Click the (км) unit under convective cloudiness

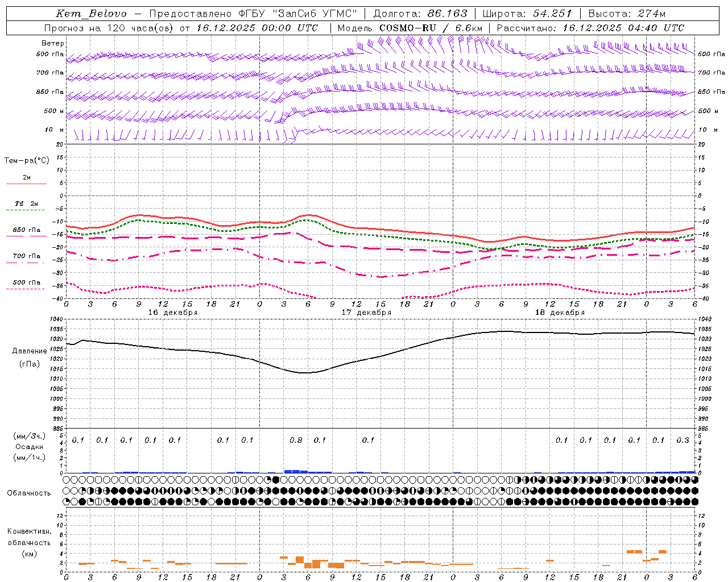point(29,554)
